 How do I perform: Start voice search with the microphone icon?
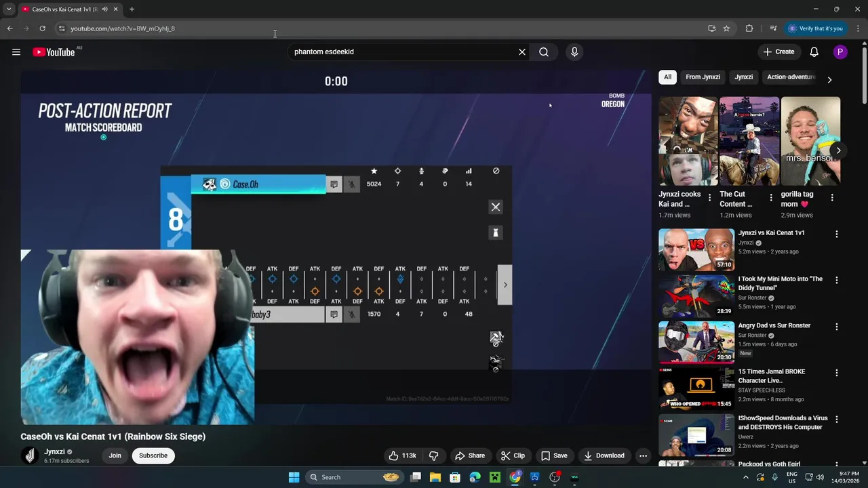click(x=574, y=52)
